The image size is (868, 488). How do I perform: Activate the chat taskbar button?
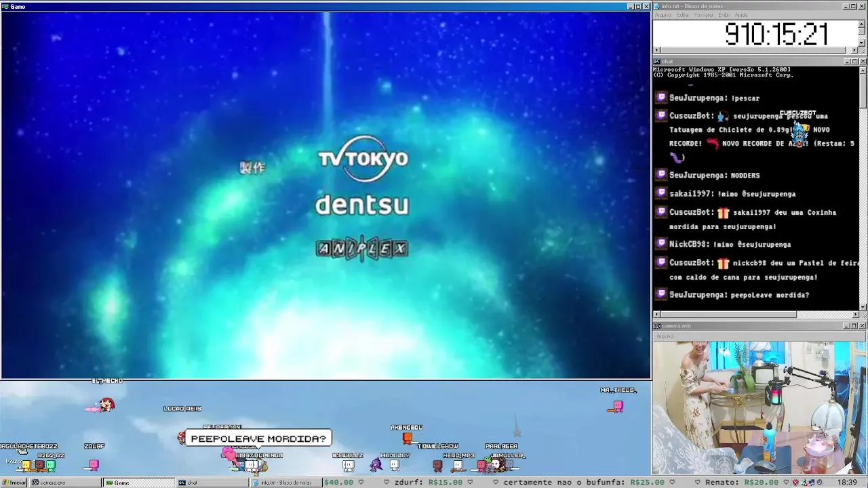[x=212, y=483]
